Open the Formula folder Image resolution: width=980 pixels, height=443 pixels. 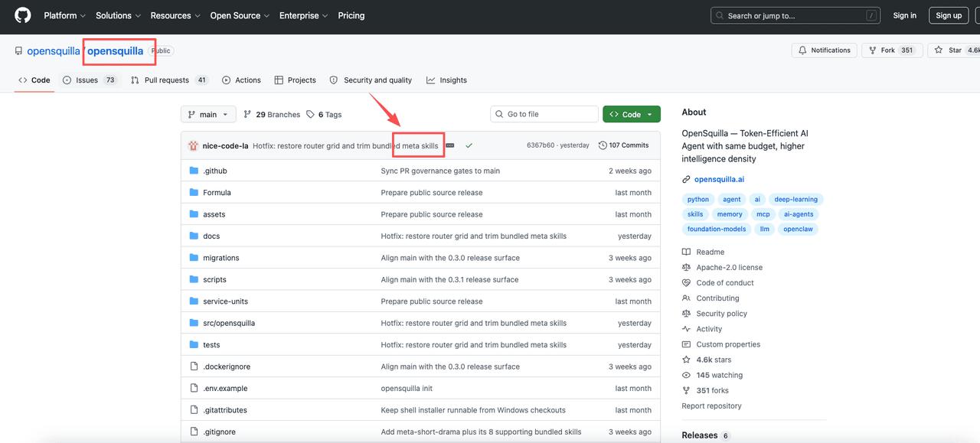tap(217, 193)
